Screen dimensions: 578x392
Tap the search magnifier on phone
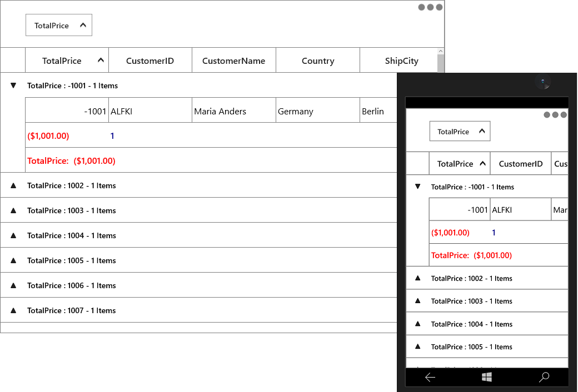[544, 377]
